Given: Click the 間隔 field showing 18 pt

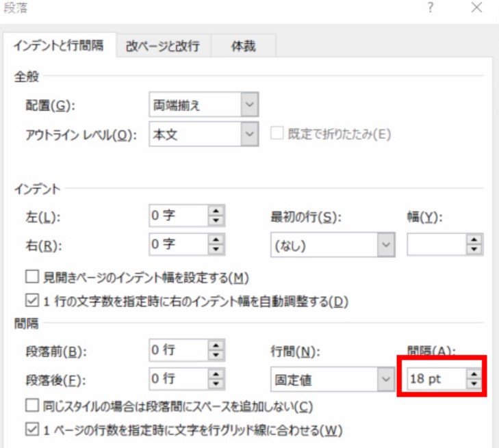Looking at the screenshot, I should tap(434, 378).
